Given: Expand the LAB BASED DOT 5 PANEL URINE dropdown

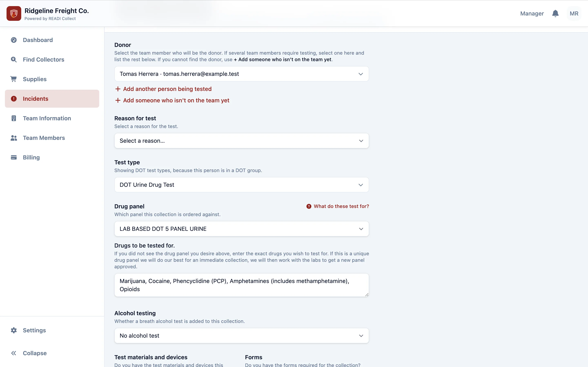Looking at the screenshot, I should click(x=242, y=229).
